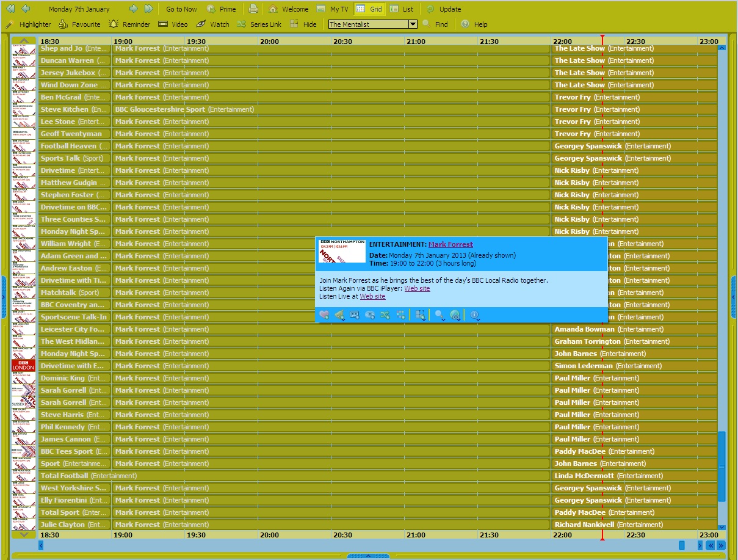Switch to List view

402,9
